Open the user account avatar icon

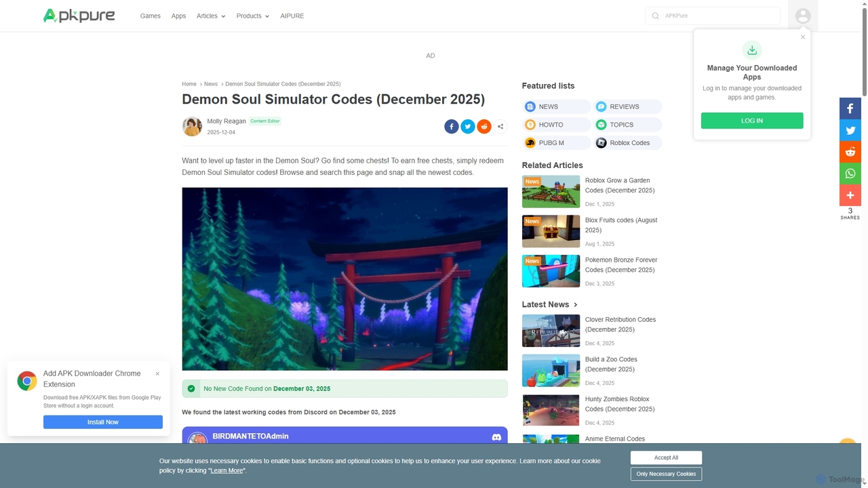coord(803,16)
